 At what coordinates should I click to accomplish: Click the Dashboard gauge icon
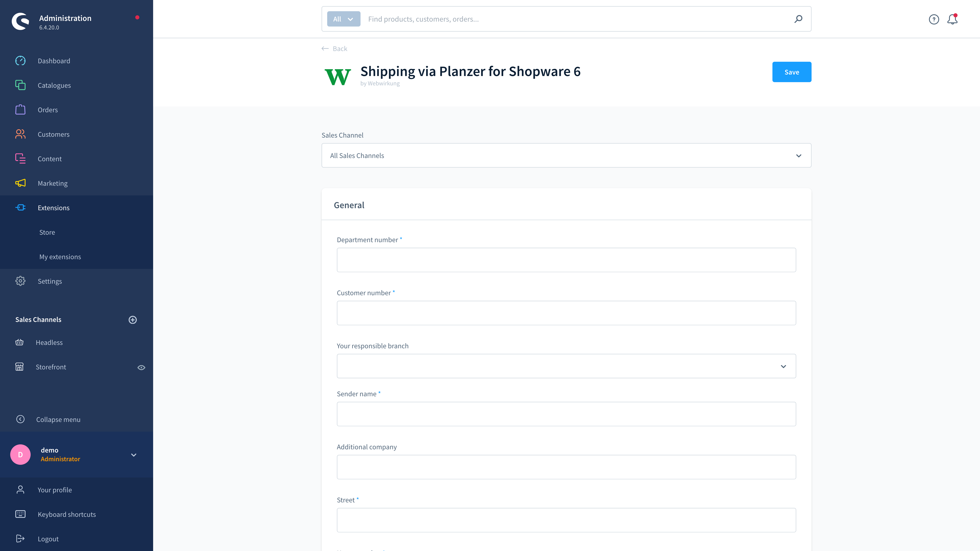coord(20,61)
